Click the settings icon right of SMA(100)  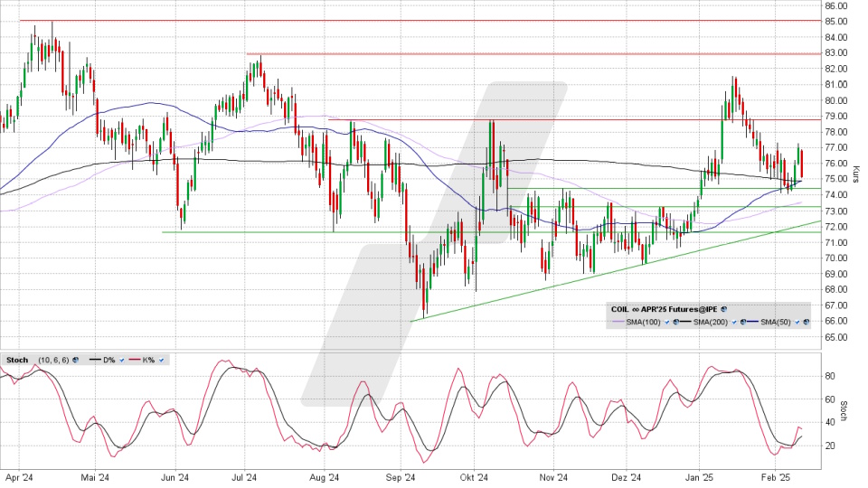click(676, 322)
